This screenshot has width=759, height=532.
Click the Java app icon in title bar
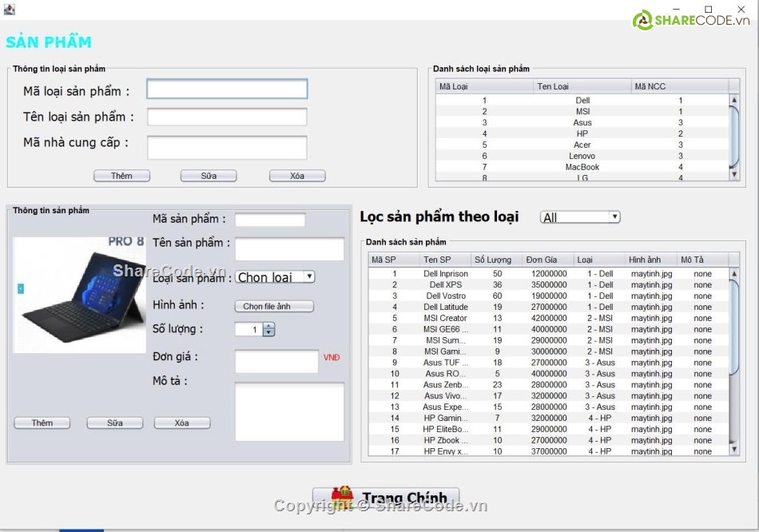click(10, 10)
